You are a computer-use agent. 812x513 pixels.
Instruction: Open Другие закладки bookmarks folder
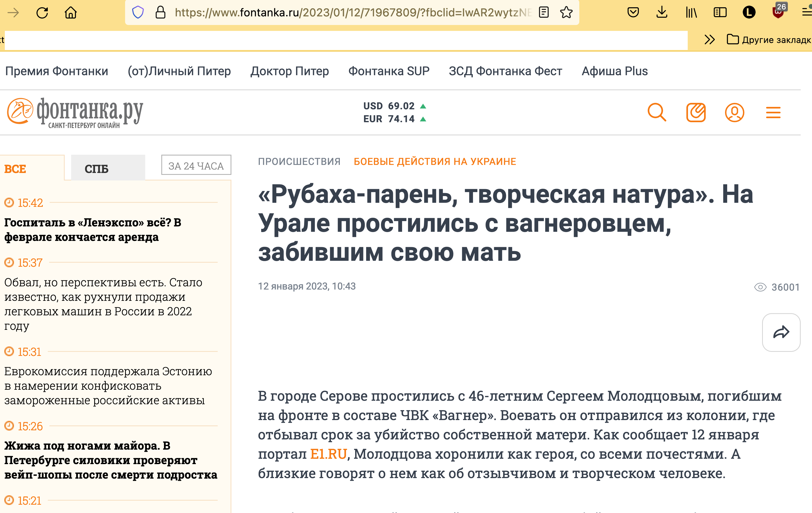[x=769, y=40]
